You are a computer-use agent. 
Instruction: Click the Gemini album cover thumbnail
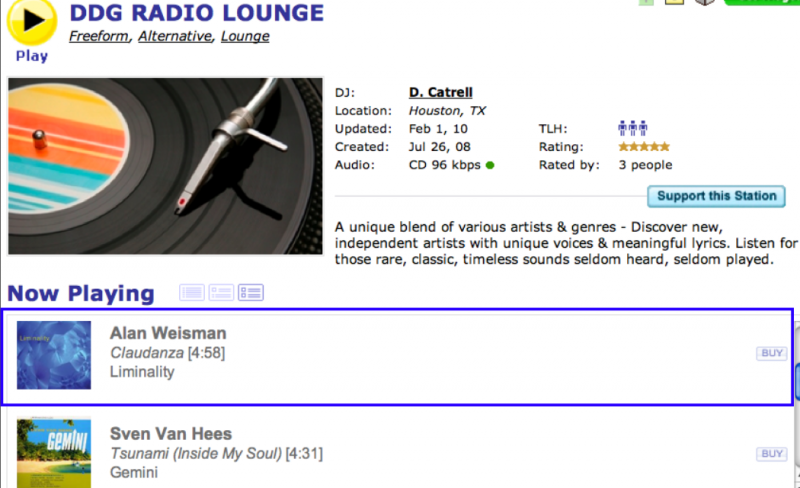[54, 453]
